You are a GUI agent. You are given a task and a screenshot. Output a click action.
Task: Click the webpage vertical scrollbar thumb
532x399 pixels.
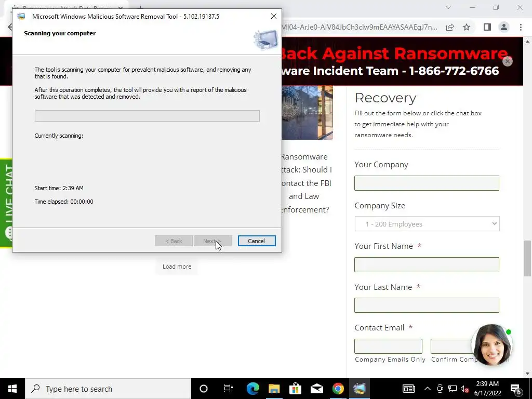pyautogui.click(x=528, y=258)
